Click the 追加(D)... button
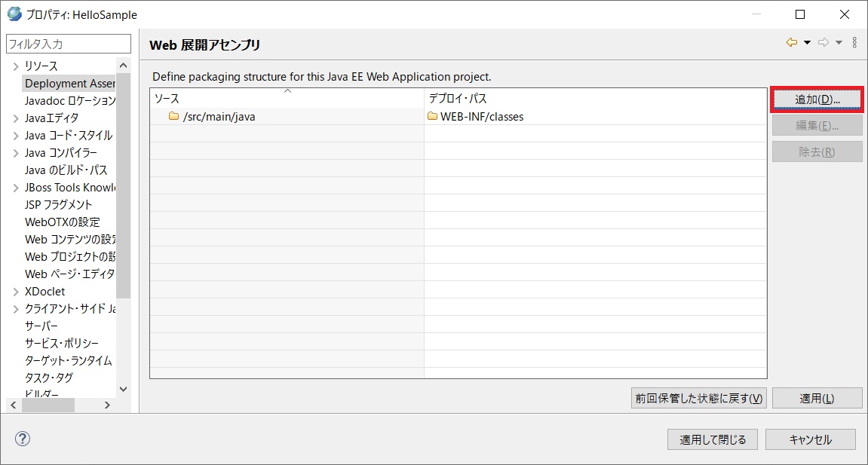This screenshot has width=868, height=465. tap(817, 99)
